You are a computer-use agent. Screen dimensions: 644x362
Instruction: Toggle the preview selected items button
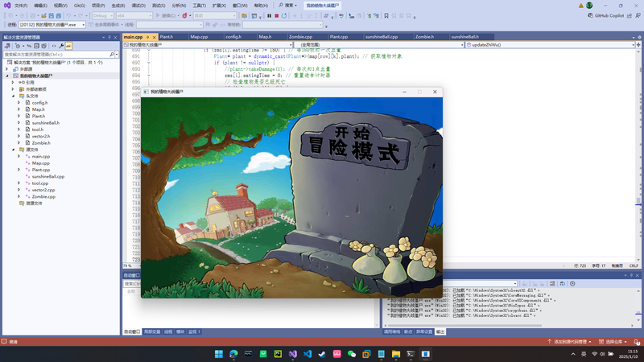[68, 46]
